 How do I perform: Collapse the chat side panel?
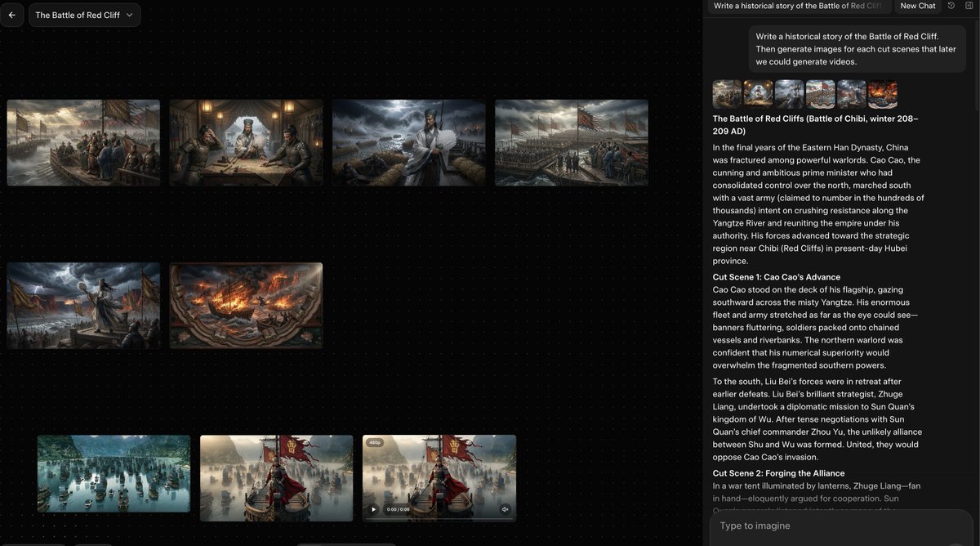pos(969,6)
